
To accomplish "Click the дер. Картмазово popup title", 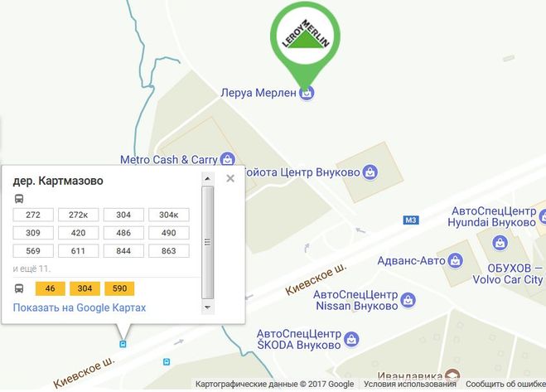I will click(x=58, y=181).
